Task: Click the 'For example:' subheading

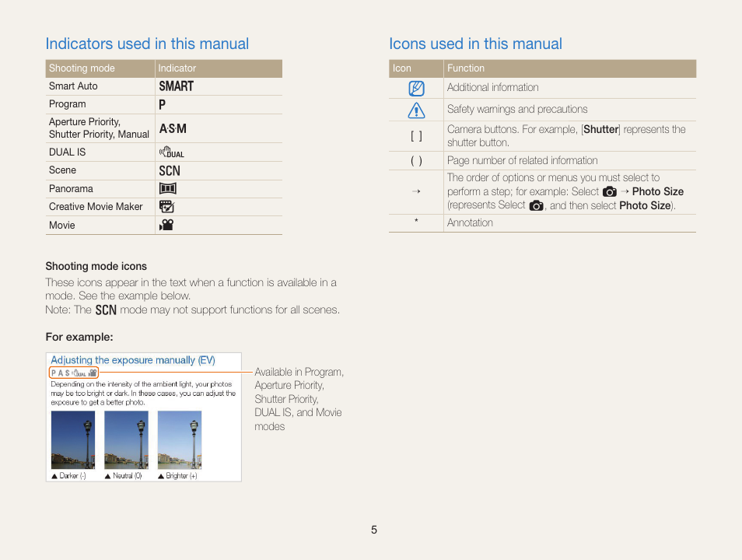Action: coord(79,337)
